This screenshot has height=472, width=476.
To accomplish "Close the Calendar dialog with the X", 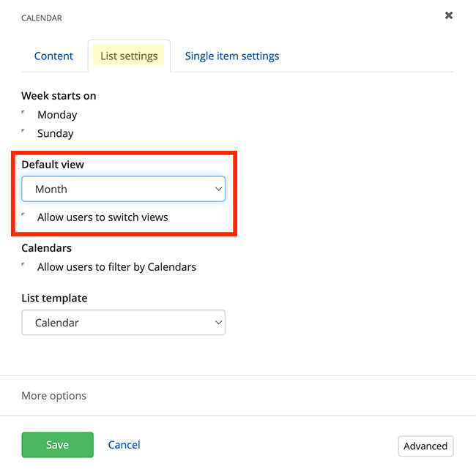I will pyautogui.click(x=449, y=15).
